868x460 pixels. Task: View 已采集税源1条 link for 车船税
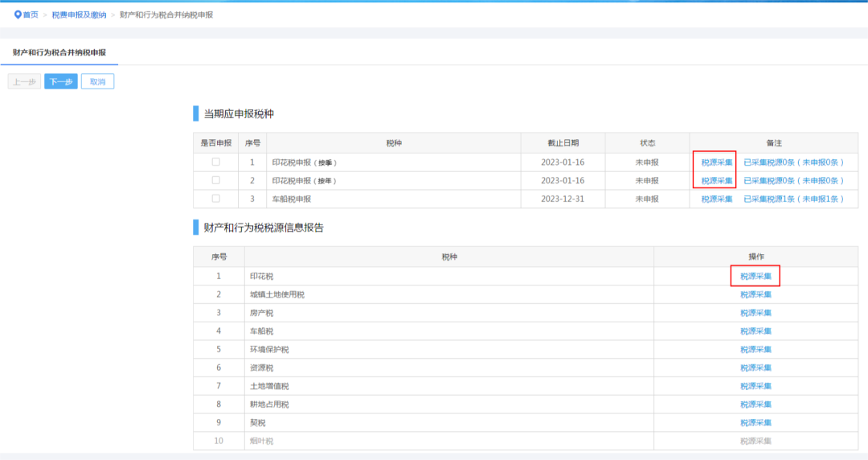793,199
